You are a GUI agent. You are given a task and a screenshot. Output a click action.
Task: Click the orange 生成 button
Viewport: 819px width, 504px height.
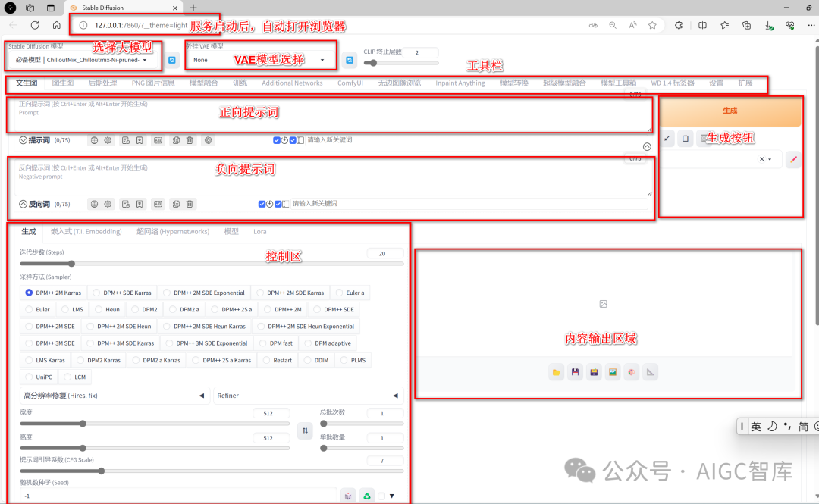coord(730,111)
